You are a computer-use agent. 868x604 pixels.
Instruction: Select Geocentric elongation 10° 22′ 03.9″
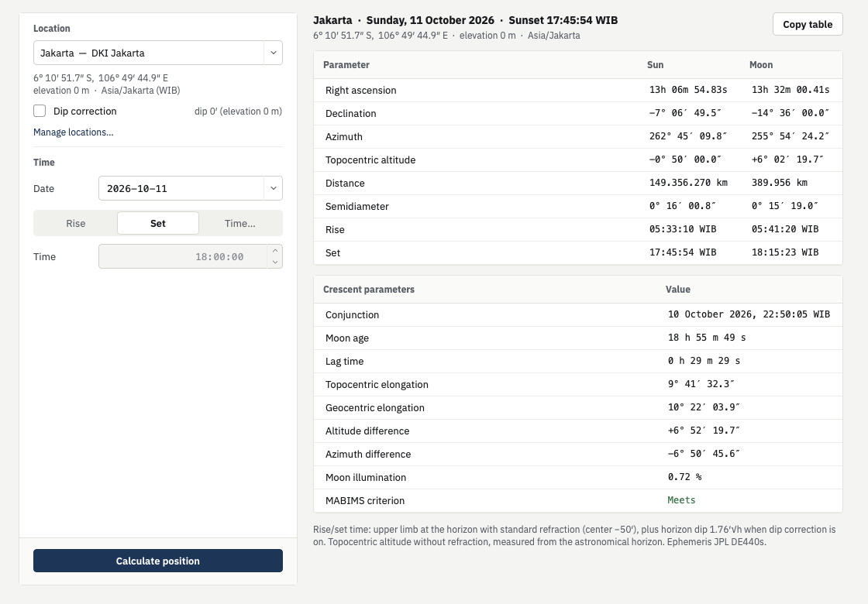click(x=704, y=407)
